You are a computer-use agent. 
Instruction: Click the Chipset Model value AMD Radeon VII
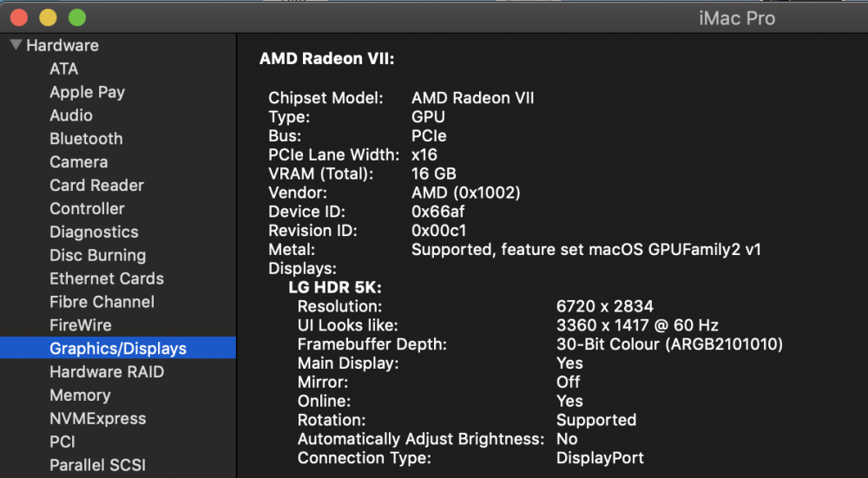(473, 98)
